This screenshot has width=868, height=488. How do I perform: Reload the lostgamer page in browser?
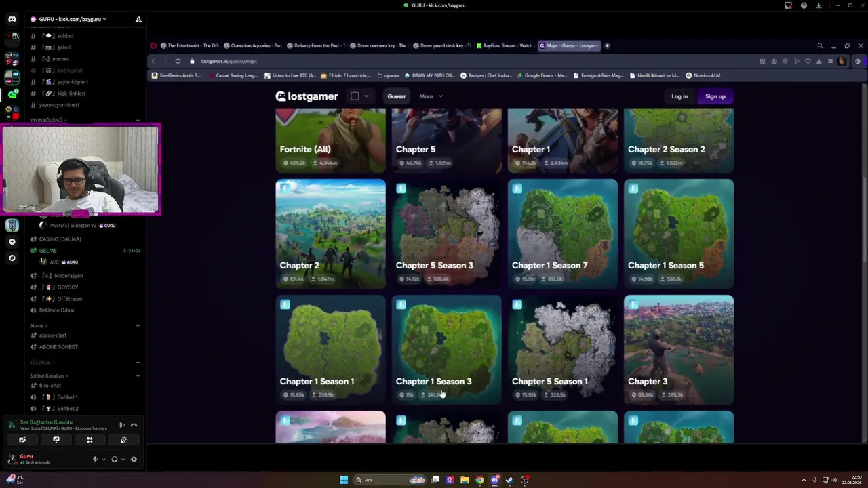pyautogui.click(x=178, y=61)
